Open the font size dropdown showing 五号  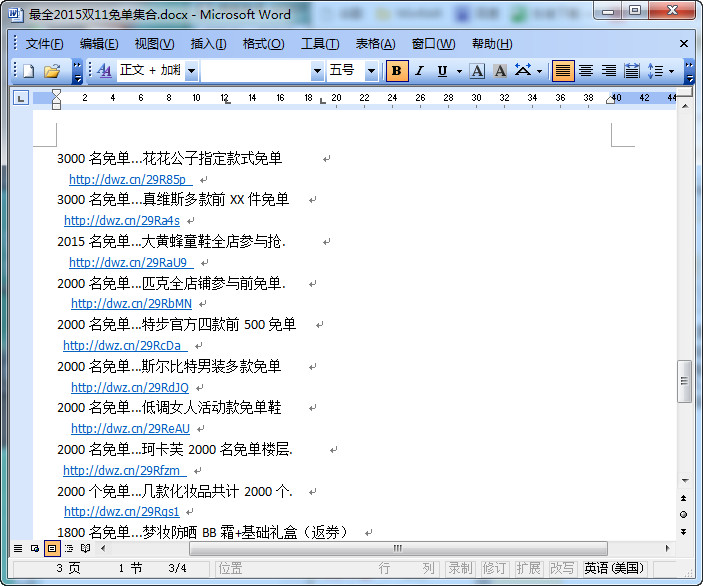coord(371,71)
